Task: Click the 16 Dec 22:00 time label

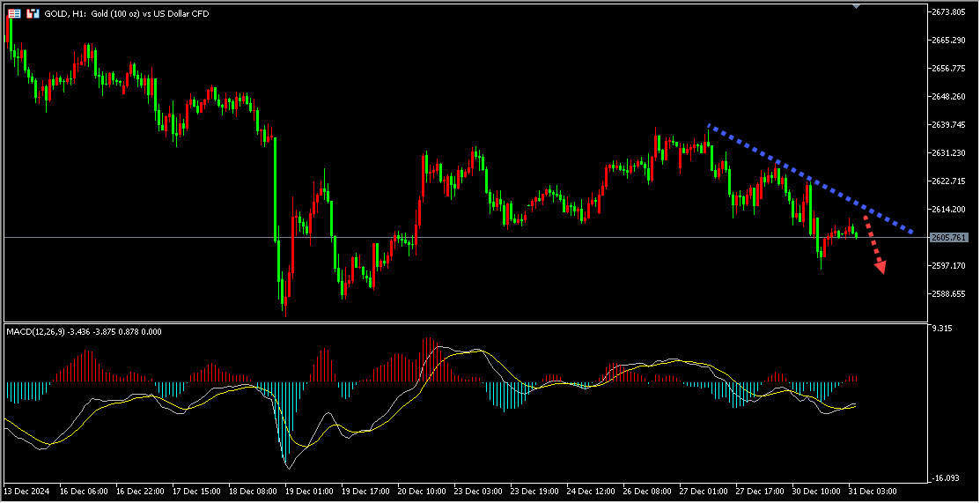Action: click(x=141, y=492)
